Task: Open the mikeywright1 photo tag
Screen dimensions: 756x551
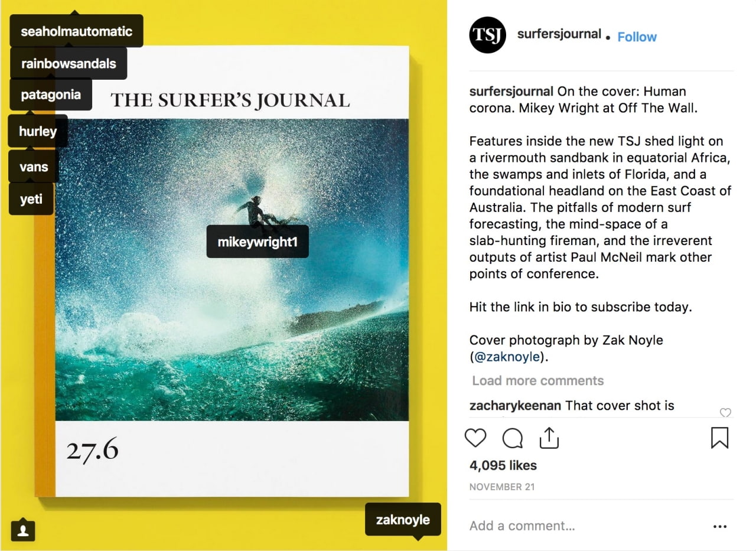Action: click(258, 242)
